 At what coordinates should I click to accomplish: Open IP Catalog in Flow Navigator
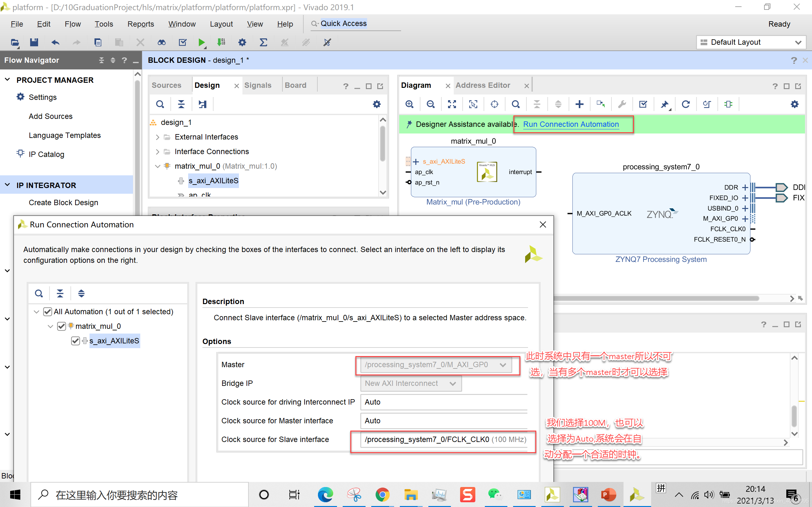(46, 154)
